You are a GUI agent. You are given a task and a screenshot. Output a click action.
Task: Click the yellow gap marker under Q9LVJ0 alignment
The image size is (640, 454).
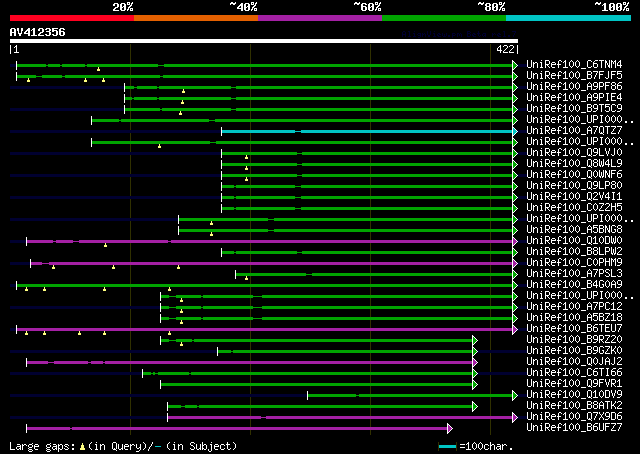coord(246,158)
